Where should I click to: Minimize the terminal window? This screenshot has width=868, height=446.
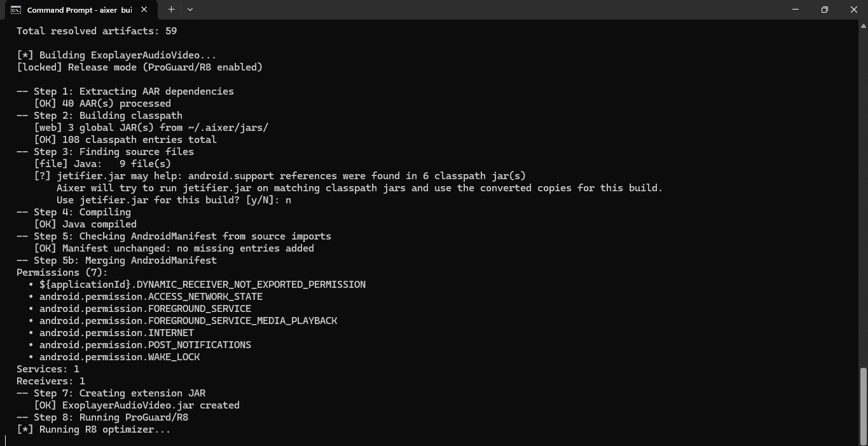796,10
